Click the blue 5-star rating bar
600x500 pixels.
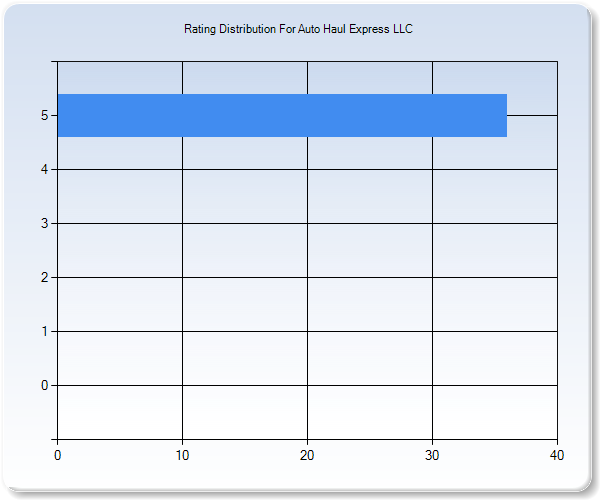point(282,115)
